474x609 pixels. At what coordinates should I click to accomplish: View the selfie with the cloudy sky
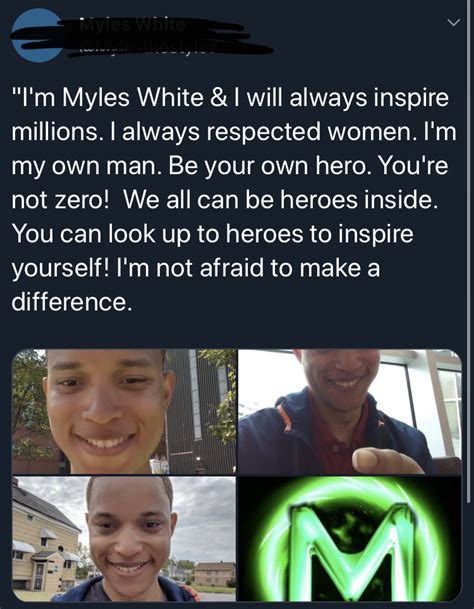[124, 539]
